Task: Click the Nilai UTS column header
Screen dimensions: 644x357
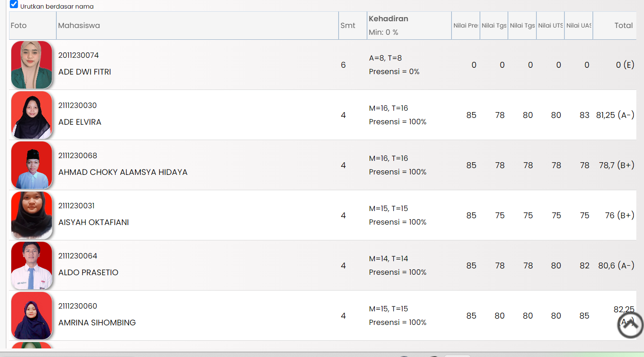Action: (551, 26)
